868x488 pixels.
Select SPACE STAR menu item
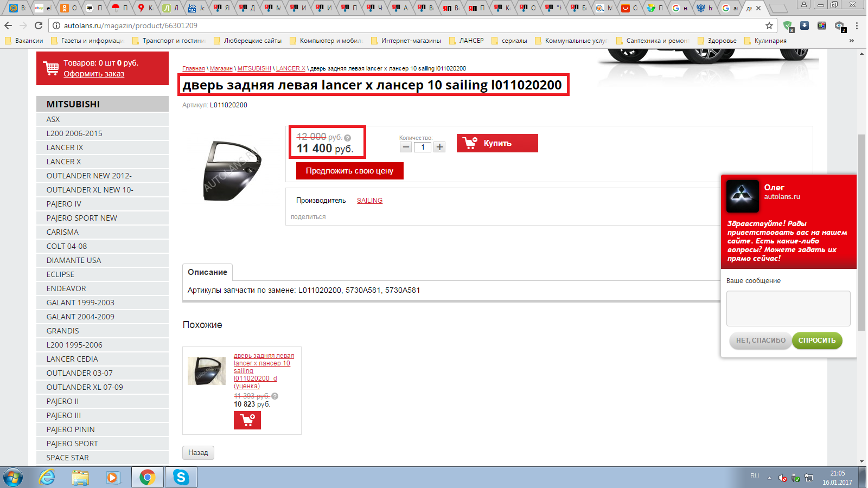pos(103,458)
